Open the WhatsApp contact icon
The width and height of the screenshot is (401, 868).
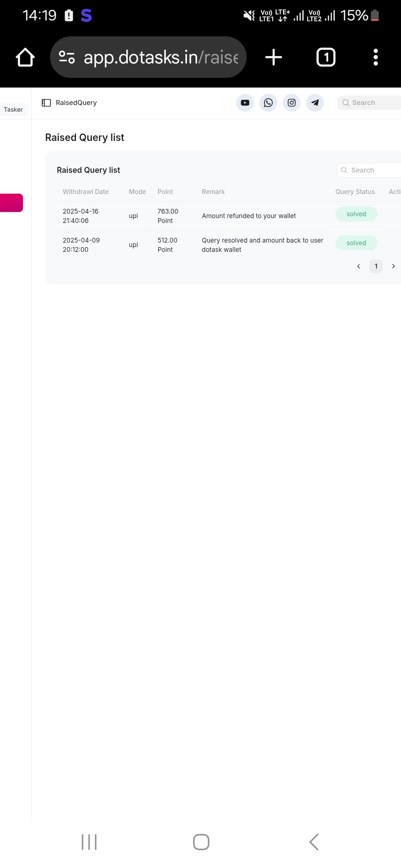coord(268,103)
